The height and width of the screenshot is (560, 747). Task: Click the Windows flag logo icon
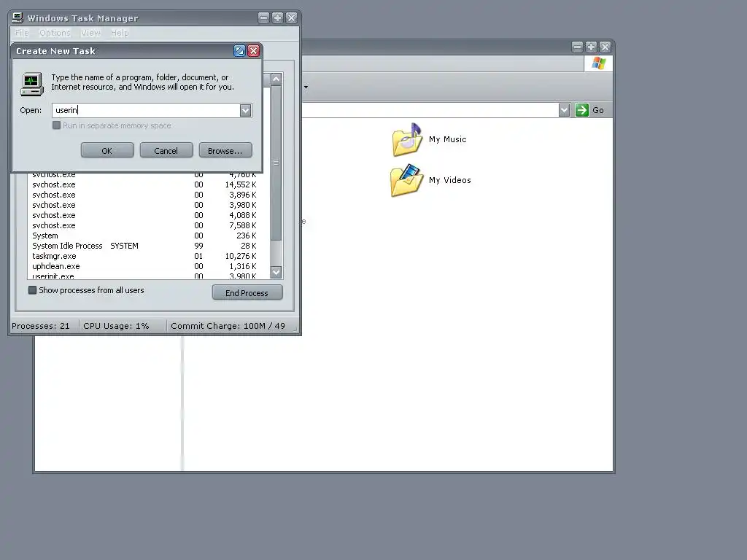pyautogui.click(x=599, y=63)
